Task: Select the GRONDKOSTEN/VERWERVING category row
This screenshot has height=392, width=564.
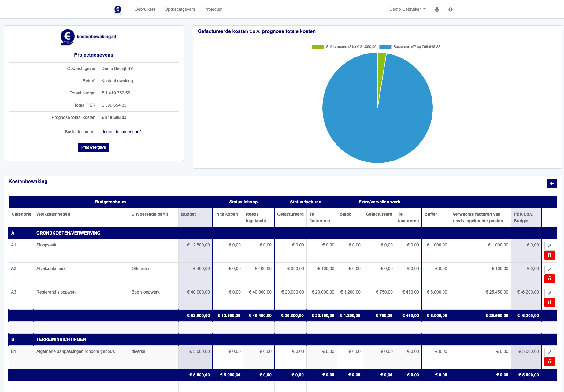Action: (x=283, y=233)
